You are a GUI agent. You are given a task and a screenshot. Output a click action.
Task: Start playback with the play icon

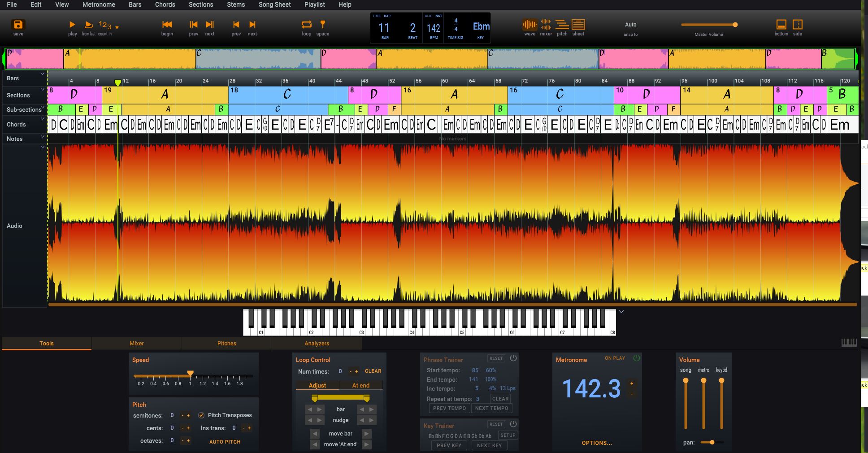click(72, 25)
